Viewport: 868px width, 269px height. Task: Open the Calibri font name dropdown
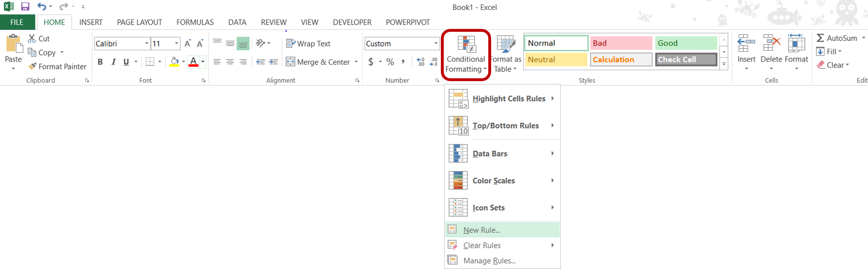[x=146, y=44]
